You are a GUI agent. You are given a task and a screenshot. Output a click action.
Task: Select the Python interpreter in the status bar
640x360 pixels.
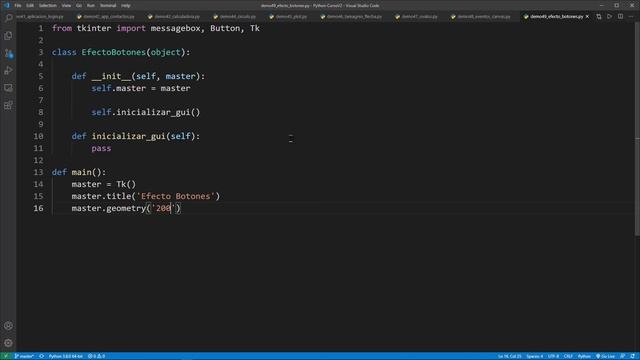click(65, 356)
